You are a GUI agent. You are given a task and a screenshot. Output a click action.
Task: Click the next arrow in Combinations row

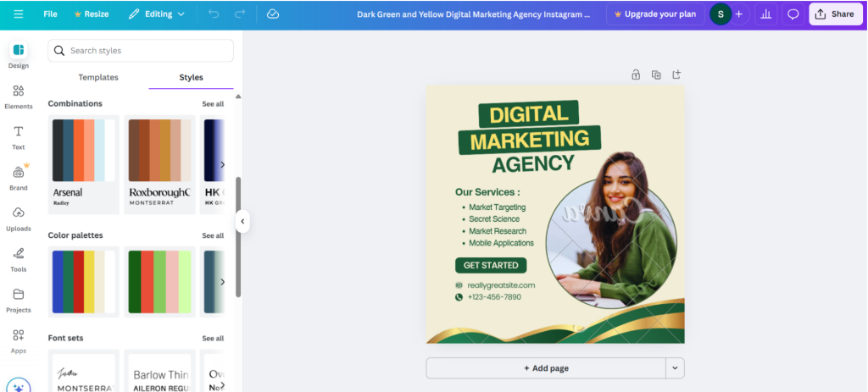(223, 164)
